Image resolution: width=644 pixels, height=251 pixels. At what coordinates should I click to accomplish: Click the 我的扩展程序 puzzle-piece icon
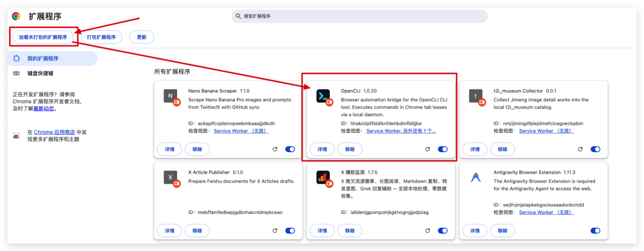17,58
